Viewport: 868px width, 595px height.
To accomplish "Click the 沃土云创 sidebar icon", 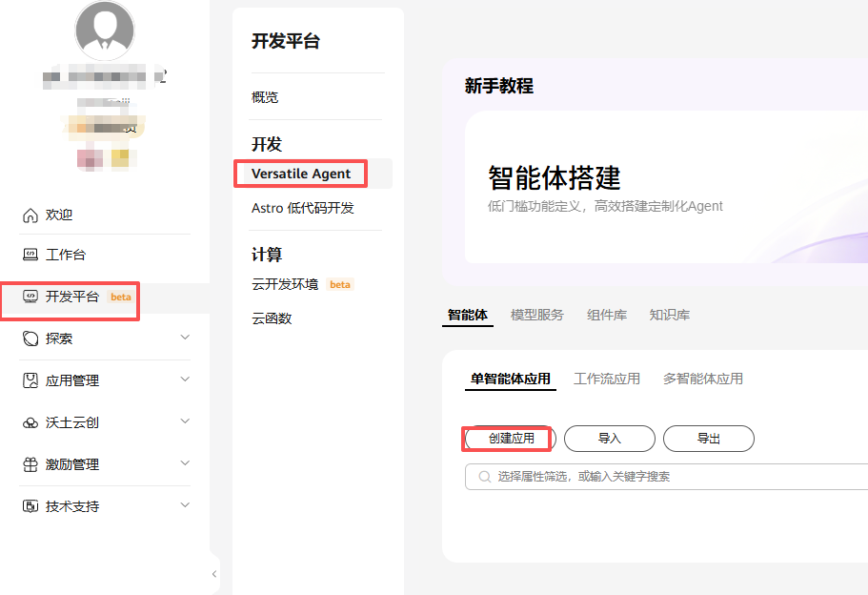I will pyautogui.click(x=28, y=422).
